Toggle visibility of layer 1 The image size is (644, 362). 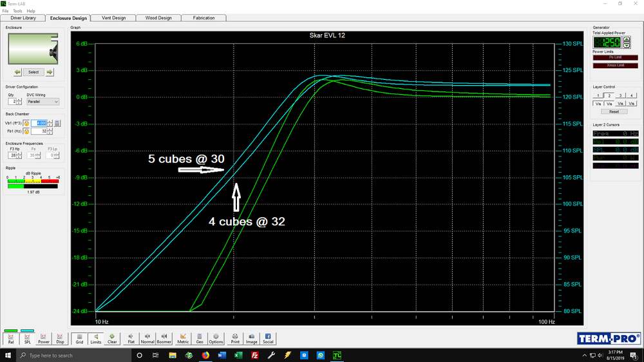598,104
